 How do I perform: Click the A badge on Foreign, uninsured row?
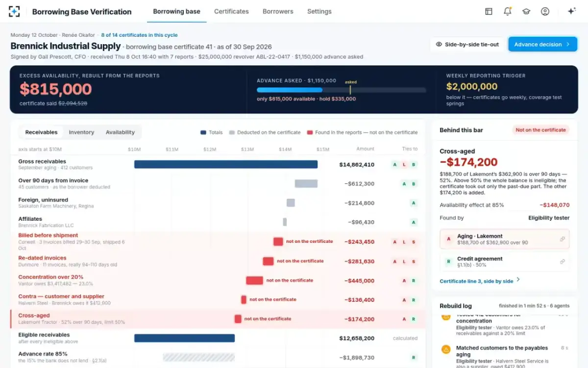[414, 203]
